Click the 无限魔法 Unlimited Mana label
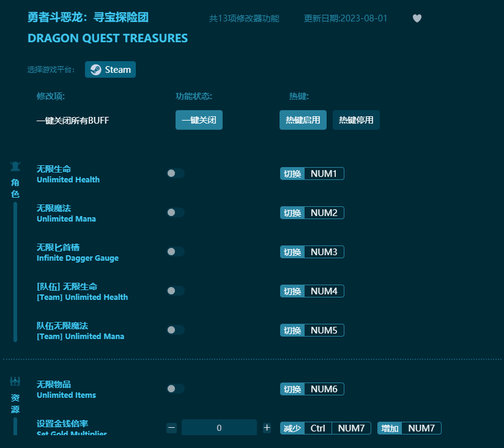The image size is (504, 448). pyautogui.click(x=66, y=214)
